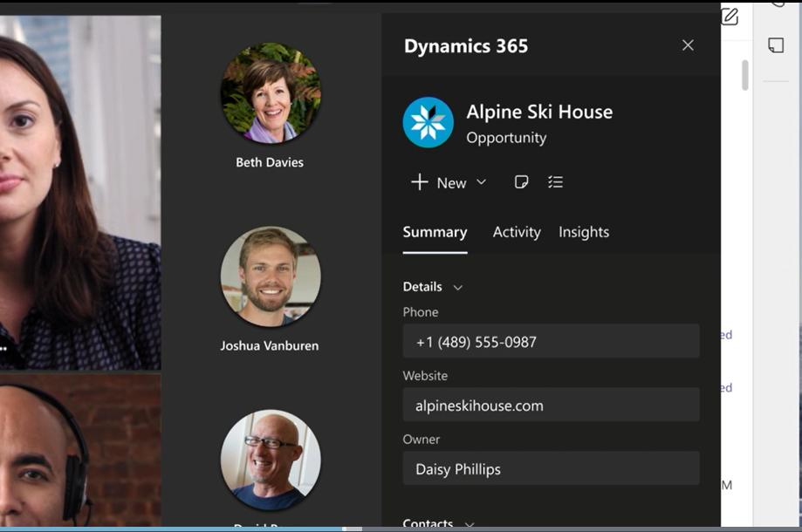Image resolution: width=802 pixels, height=532 pixels.
Task: Collapse the Contacts section chevron
Action: pyautogui.click(x=469, y=524)
